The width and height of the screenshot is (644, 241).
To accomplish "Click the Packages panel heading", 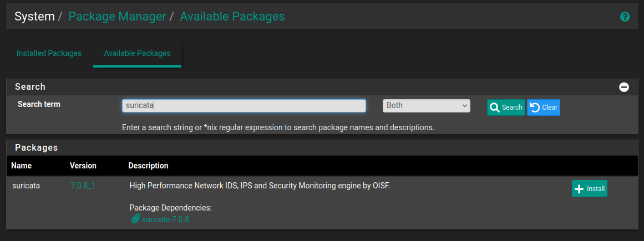I will [x=36, y=148].
